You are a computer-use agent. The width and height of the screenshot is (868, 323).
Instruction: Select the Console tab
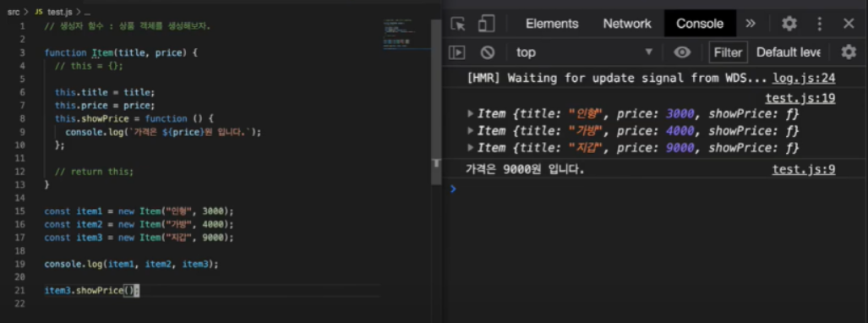click(700, 24)
